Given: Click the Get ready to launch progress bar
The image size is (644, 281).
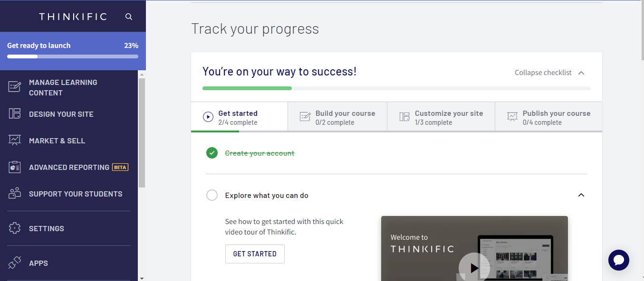Looking at the screenshot, I should pyautogui.click(x=73, y=56).
